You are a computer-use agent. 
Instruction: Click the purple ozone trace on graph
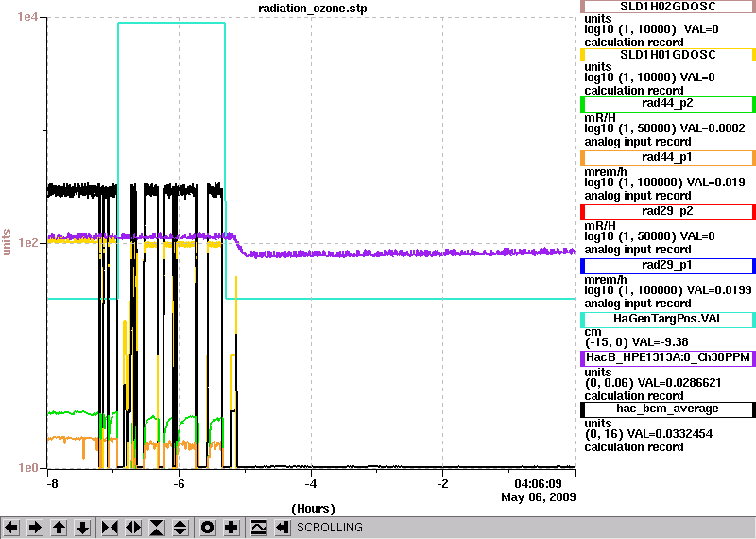point(410,252)
